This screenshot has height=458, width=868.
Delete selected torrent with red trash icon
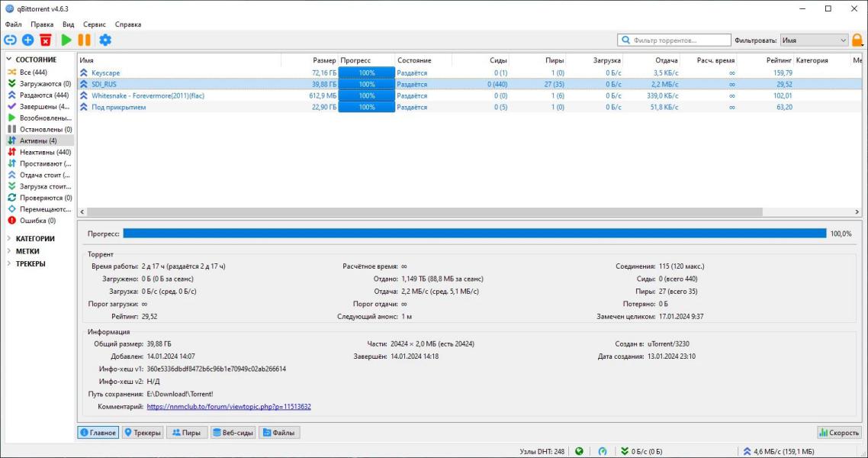[46, 40]
